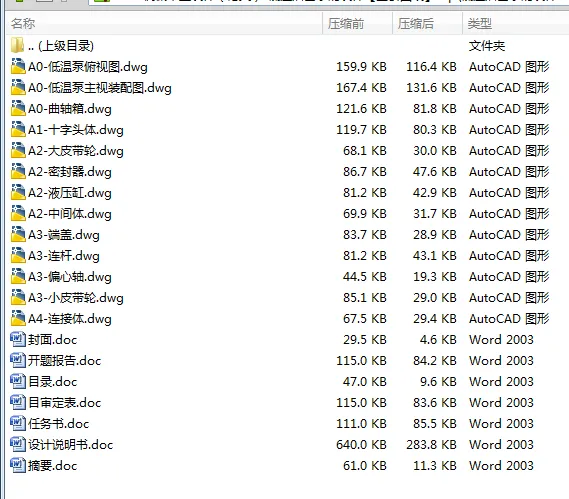
Task: Select the A2-中间体.dwg file icon
Action: 18,214
